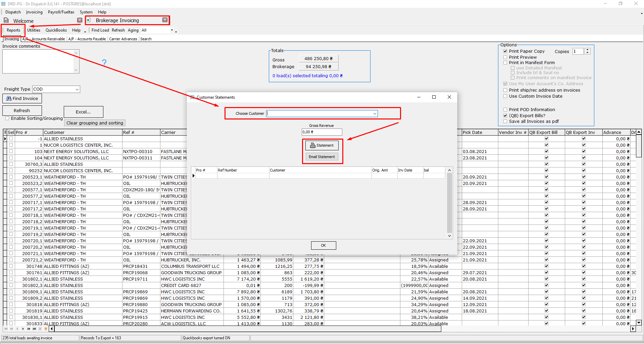Click the Email Statement button
Viewport: 644px width, 344px height.
tap(322, 157)
